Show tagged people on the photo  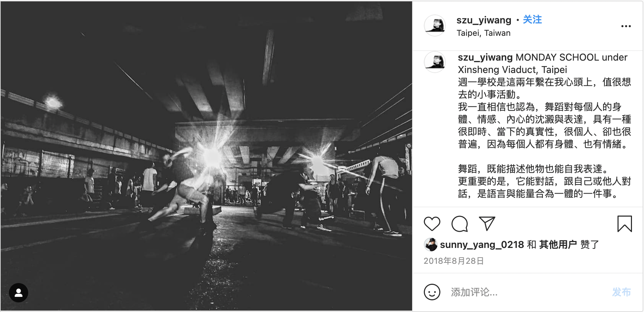[19, 293]
